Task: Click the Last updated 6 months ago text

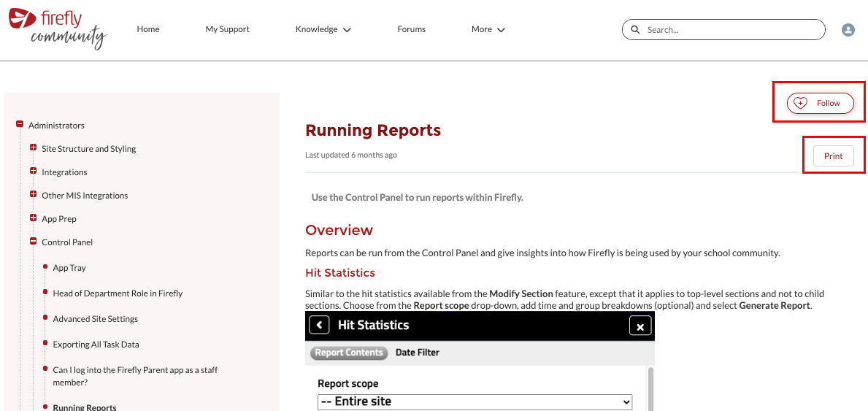Action: 351,155
